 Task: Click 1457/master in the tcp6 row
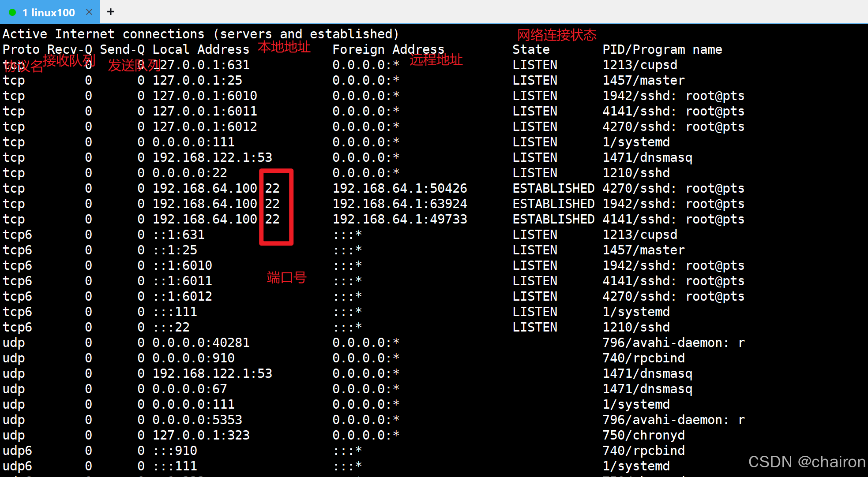(x=643, y=250)
